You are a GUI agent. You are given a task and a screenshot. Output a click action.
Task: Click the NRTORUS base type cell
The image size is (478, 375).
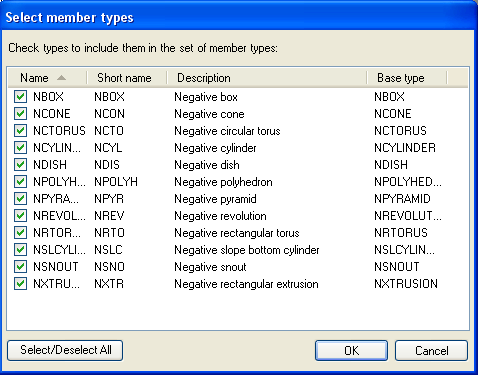(401, 233)
